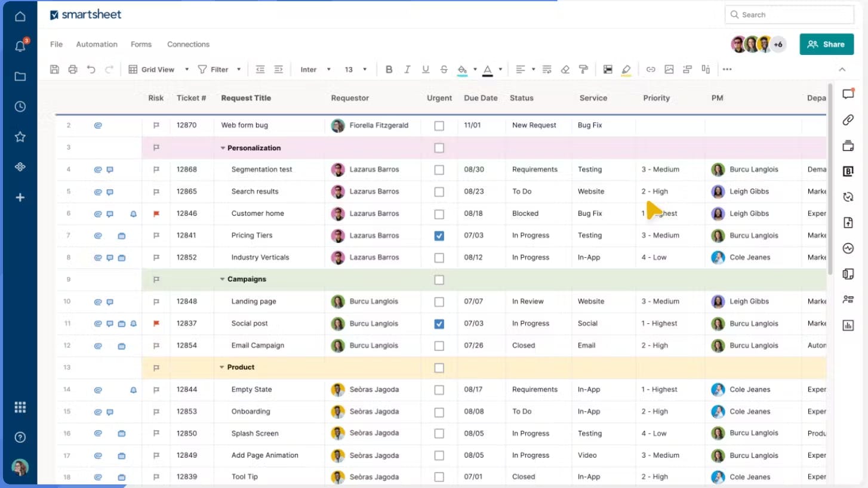Open the Grid View dropdown
Viewport: 868px width, 488px height.
tap(187, 69)
